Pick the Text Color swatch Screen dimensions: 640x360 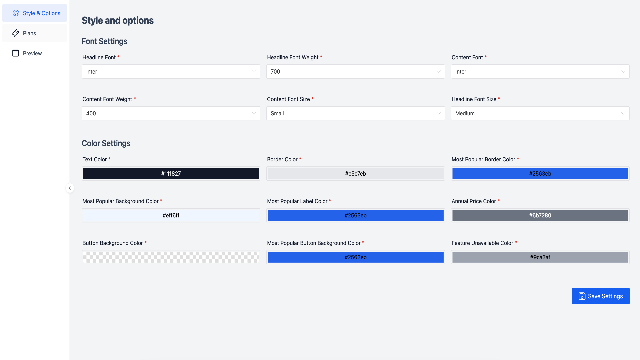[171, 173]
